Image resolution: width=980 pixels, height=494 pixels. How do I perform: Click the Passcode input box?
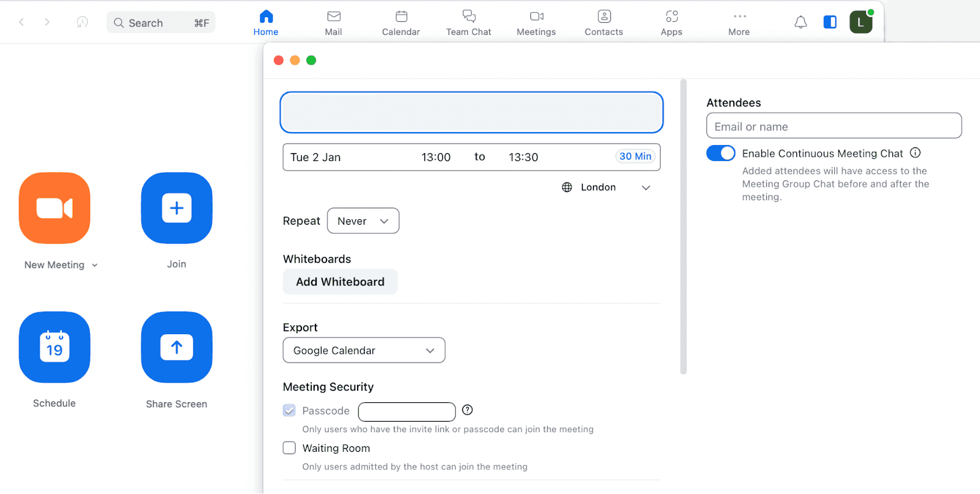coord(407,411)
